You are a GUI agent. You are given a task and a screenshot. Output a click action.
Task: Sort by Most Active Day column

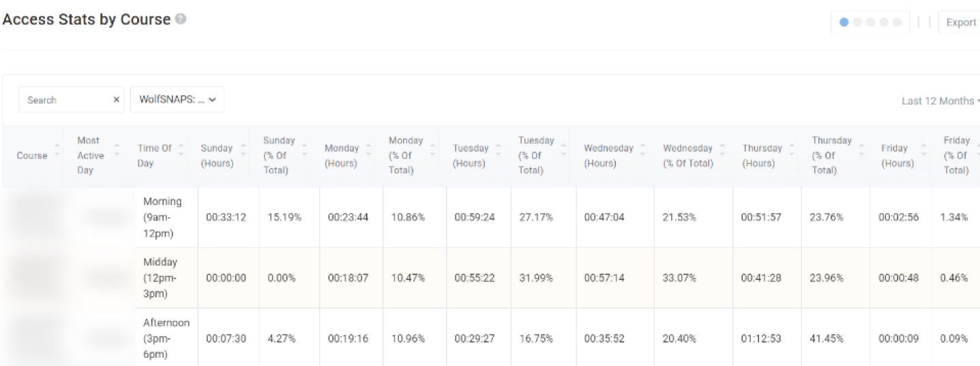point(117,156)
